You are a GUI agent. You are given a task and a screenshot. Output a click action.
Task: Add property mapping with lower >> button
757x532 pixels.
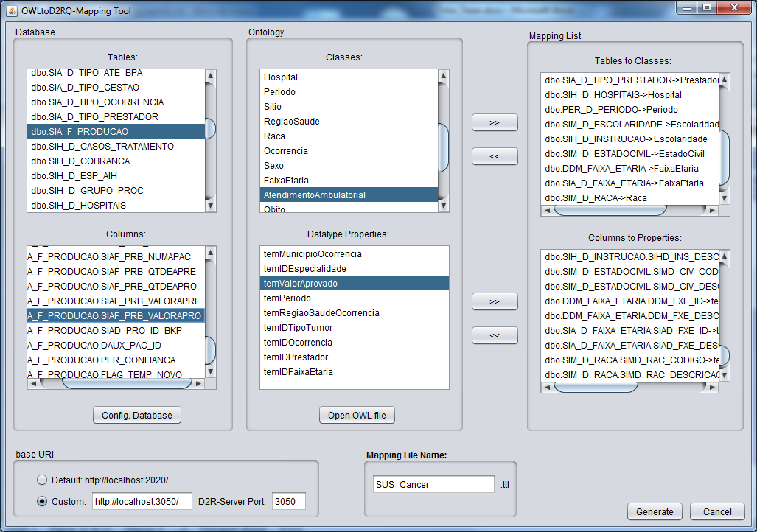pyautogui.click(x=494, y=301)
